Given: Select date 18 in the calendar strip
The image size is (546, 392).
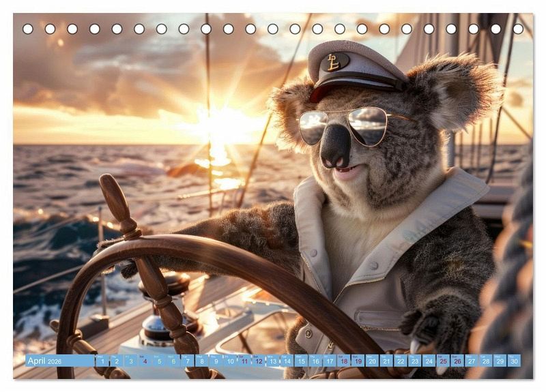Looking at the screenshot, I should pyautogui.click(x=344, y=361).
